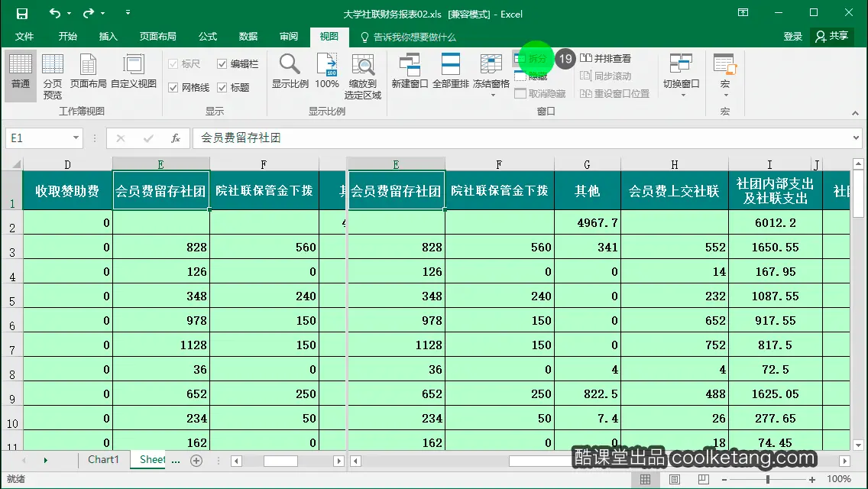Open 切换窗口 switch windows menu

coord(681,76)
